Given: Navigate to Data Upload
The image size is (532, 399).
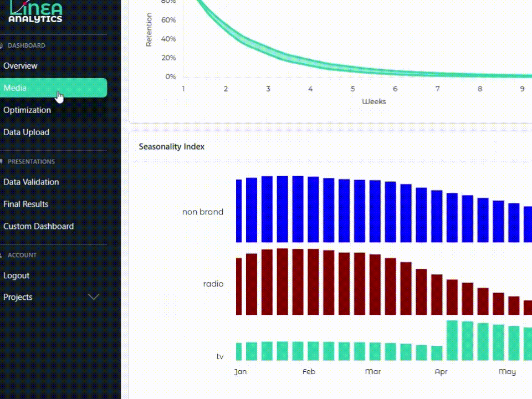Looking at the screenshot, I should click(26, 132).
